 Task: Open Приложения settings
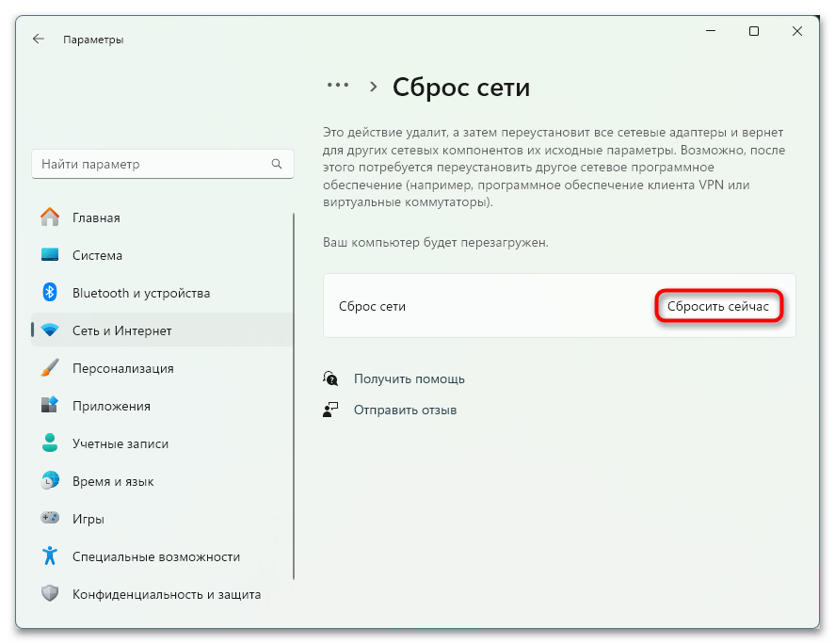click(x=162, y=406)
